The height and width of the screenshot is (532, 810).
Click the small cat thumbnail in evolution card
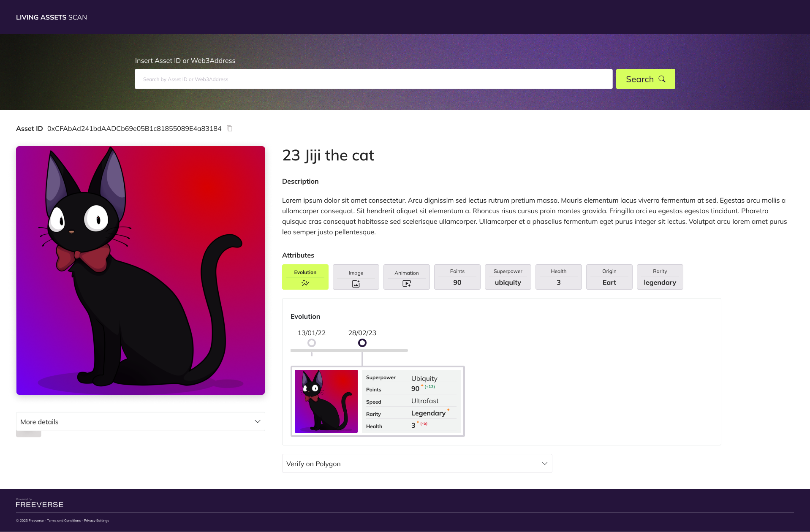click(326, 401)
